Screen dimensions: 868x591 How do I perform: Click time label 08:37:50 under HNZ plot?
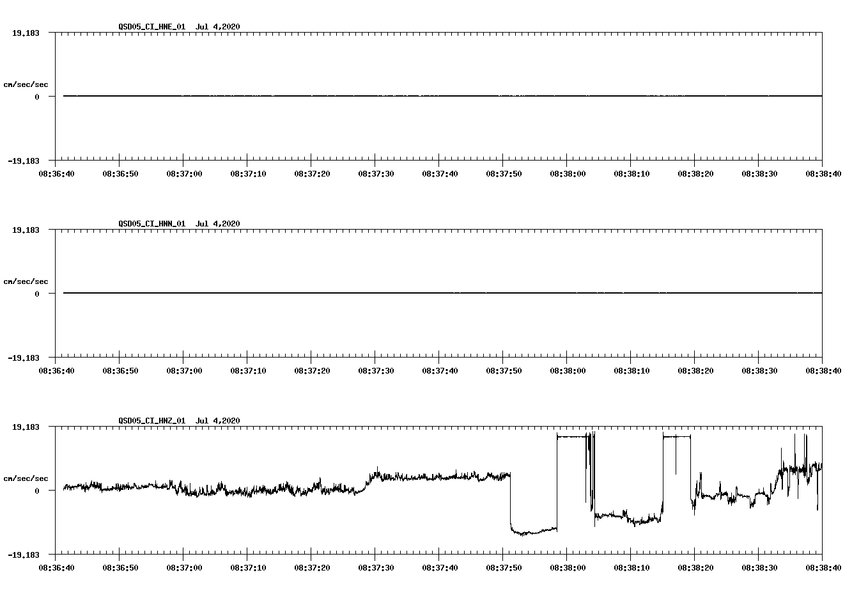(x=504, y=568)
